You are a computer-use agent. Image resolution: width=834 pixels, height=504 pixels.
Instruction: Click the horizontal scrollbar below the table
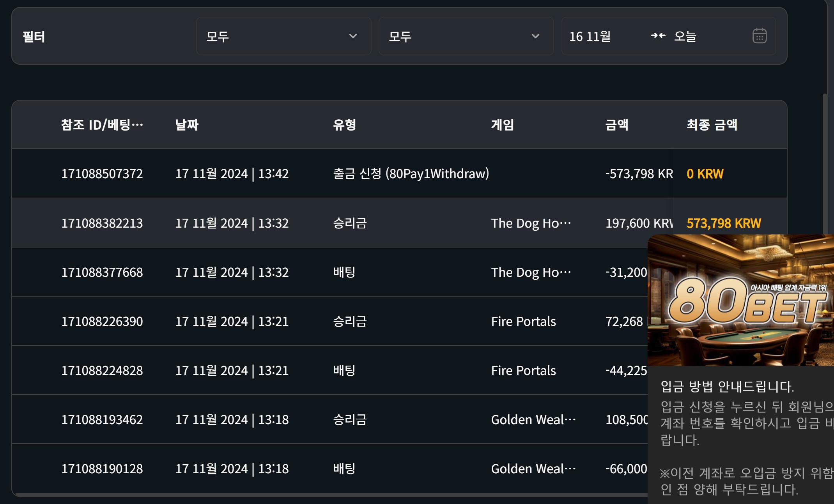(331, 495)
